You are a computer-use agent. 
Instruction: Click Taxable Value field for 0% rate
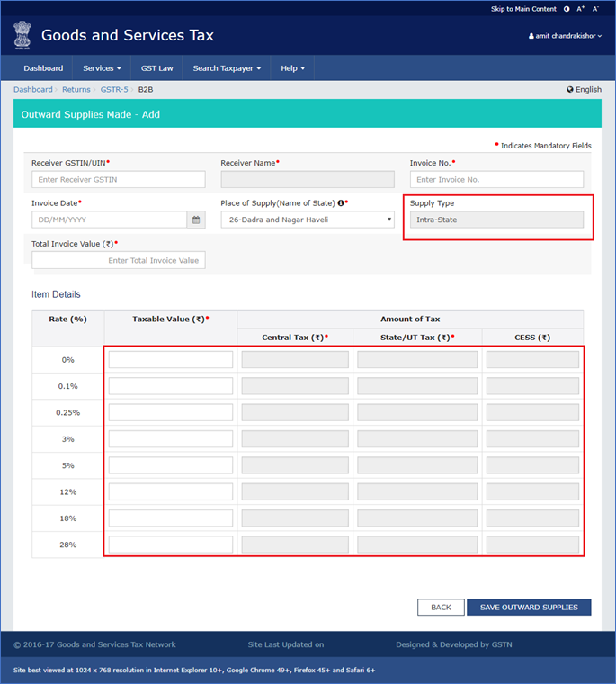(171, 360)
